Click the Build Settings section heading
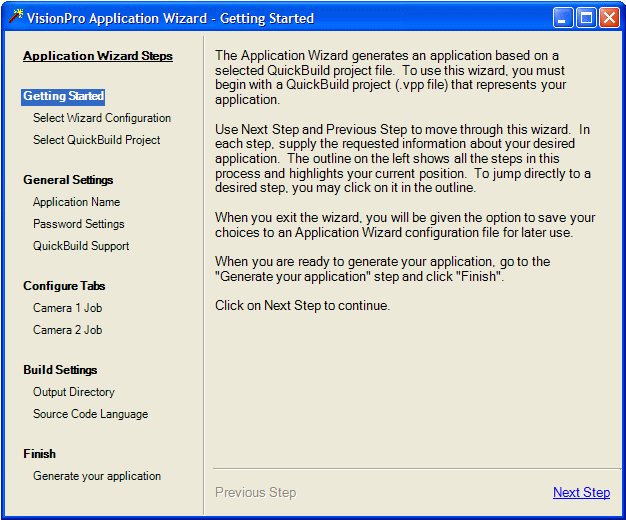Image resolution: width=626 pixels, height=520 pixels. (x=60, y=370)
